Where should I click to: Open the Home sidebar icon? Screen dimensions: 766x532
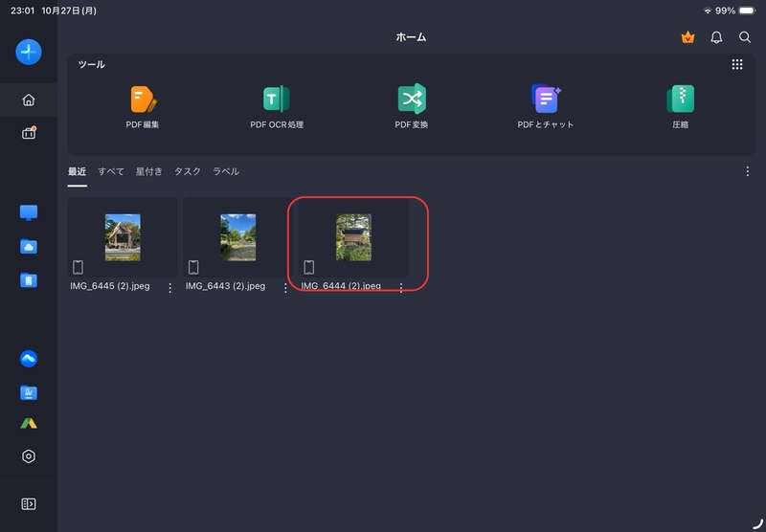(x=29, y=100)
